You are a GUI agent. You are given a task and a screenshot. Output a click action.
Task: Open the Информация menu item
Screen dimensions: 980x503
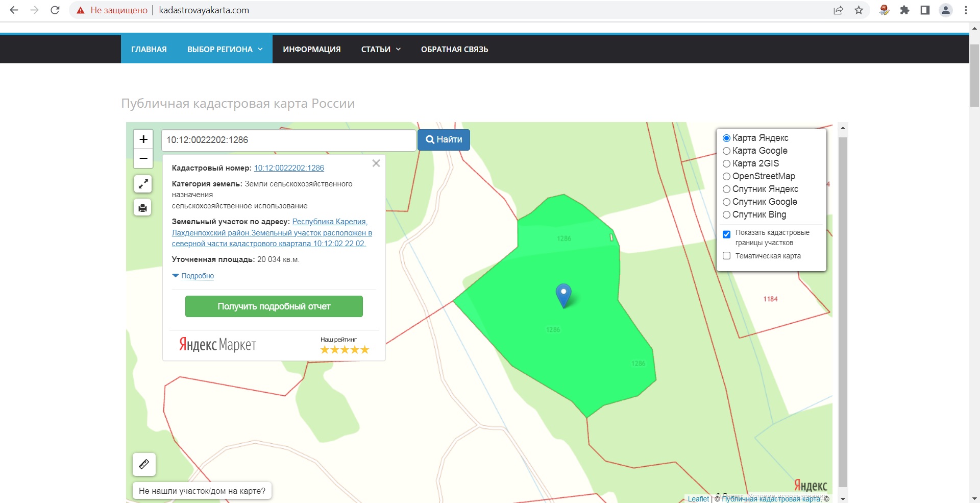coord(312,49)
